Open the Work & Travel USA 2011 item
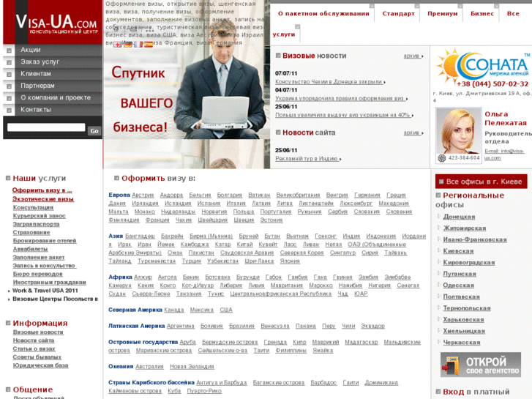 pyautogui.click(x=45, y=291)
